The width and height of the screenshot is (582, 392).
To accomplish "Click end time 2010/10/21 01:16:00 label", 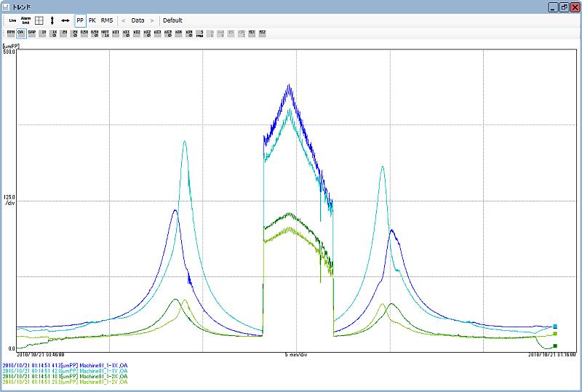I will [552, 354].
